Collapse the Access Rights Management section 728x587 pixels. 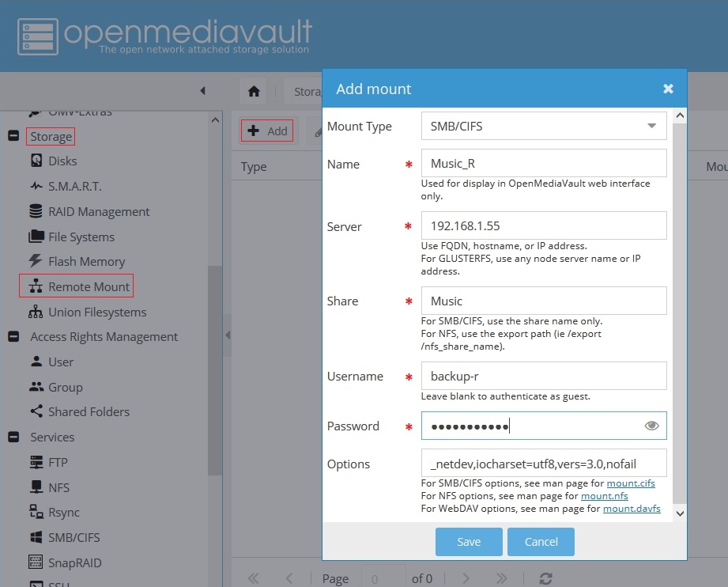tap(13, 336)
